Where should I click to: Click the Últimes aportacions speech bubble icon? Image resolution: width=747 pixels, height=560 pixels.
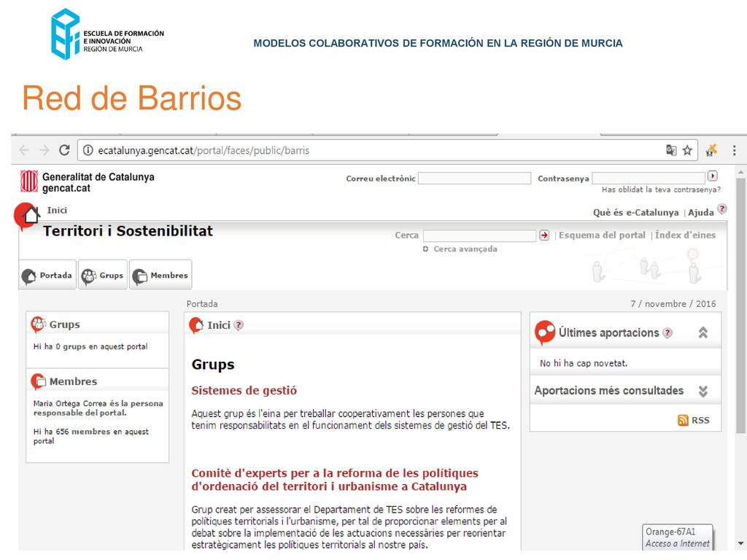[544, 332]
